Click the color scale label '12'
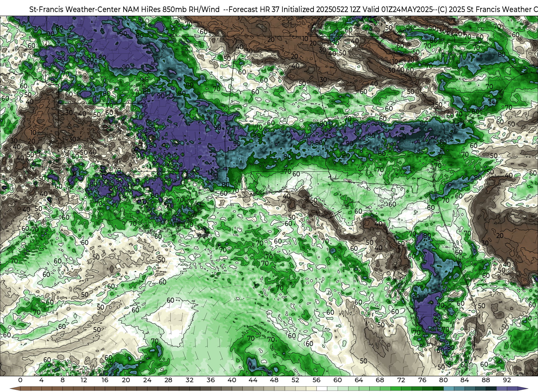The image size is (538, 392). [84, 380]
